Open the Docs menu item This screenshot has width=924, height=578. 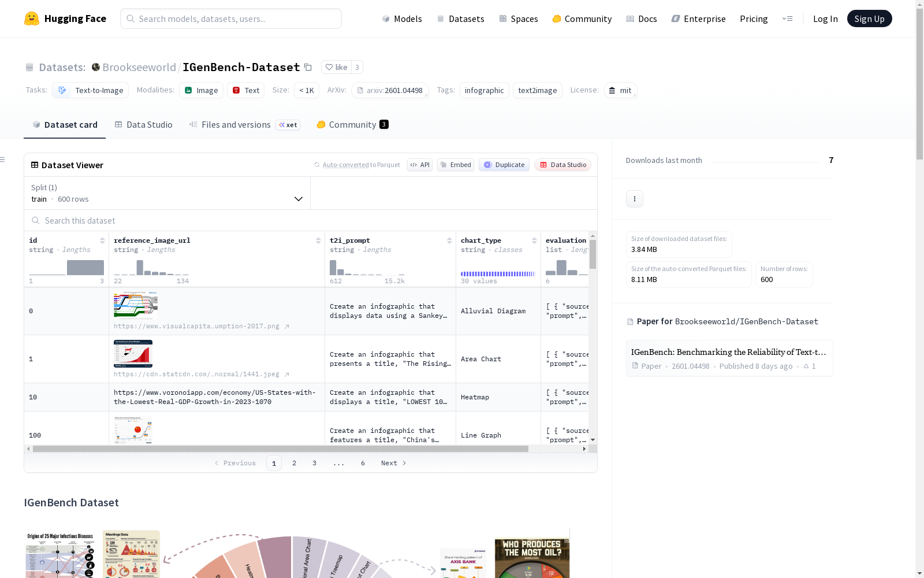tap(642, 18)
